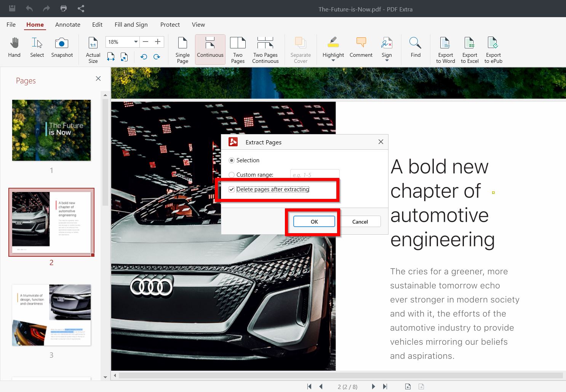Image resolution: width=566 pixels, height=392 pixels.
Task: Redo the last action
Action: pyautogui.click(x=46, y=8)
